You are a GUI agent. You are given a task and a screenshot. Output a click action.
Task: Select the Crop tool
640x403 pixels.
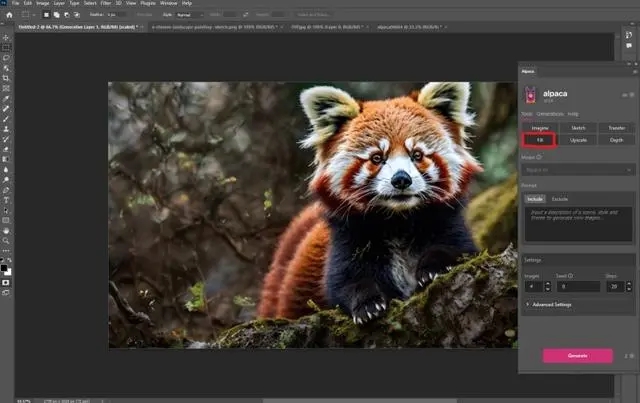tap(6, 78)
